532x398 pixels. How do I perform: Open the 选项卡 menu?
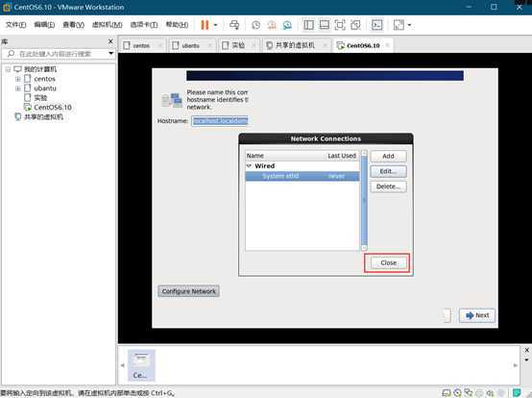coord(144,25)
